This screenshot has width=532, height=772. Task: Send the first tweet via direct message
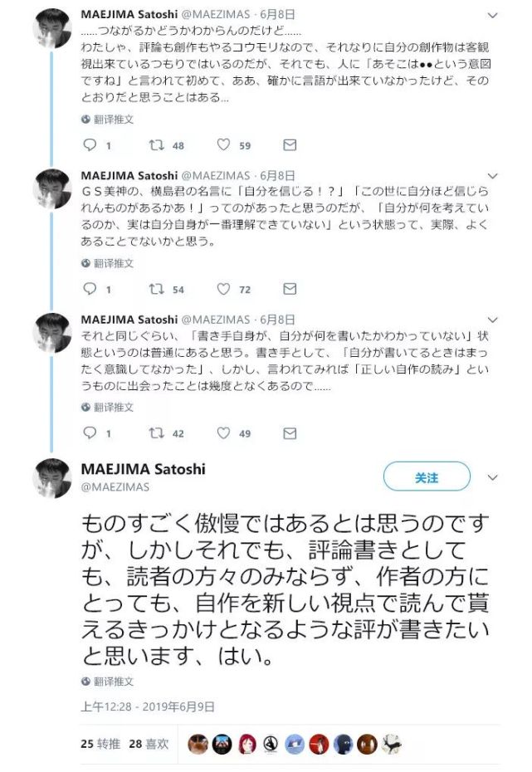pos(290,144)
